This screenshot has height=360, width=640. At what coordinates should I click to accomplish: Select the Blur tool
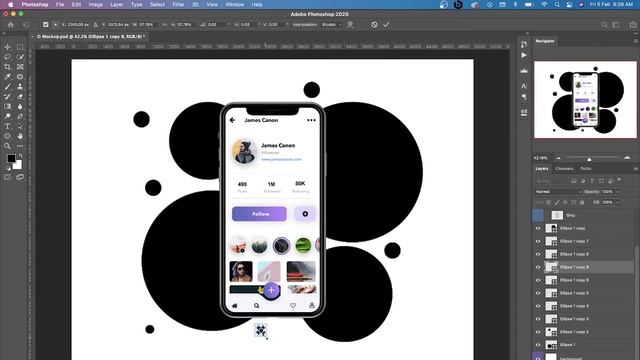[x=20, y=107]
